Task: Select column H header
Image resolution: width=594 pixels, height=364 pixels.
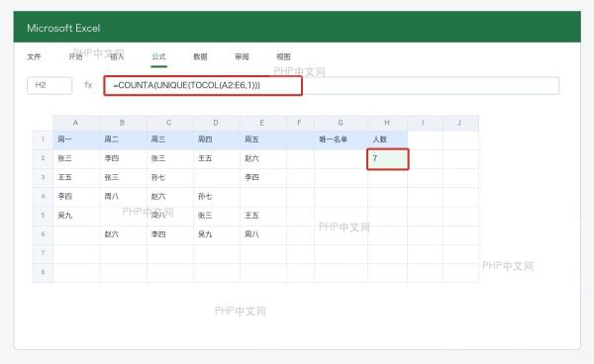Action: coord(387,123)
